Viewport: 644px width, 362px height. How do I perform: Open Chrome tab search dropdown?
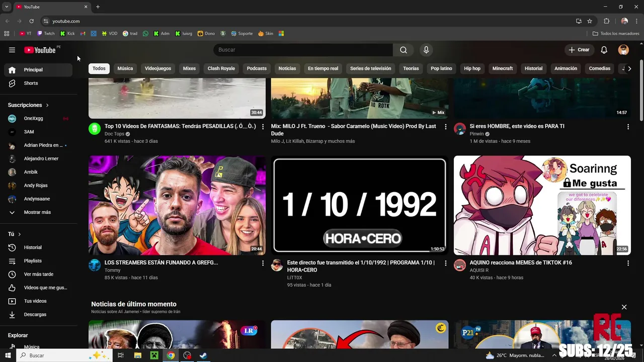click(7, 7)
